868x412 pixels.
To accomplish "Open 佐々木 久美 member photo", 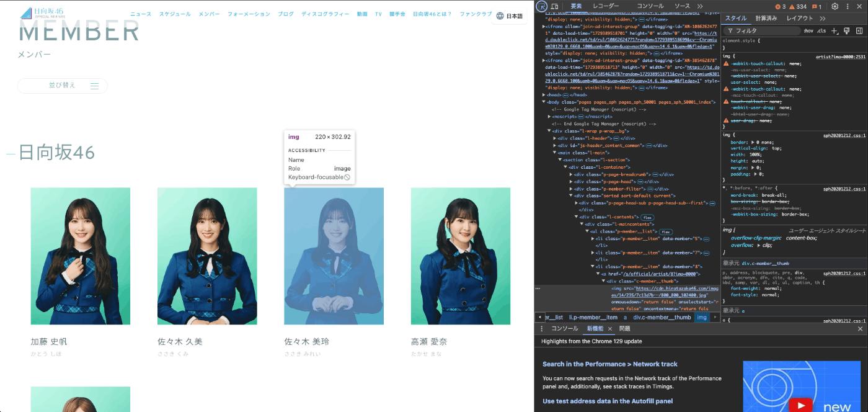I will (207, 256).
